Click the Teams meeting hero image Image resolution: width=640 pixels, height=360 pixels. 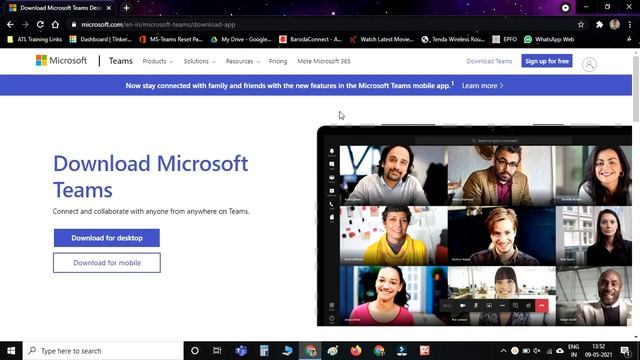(474, 226)
